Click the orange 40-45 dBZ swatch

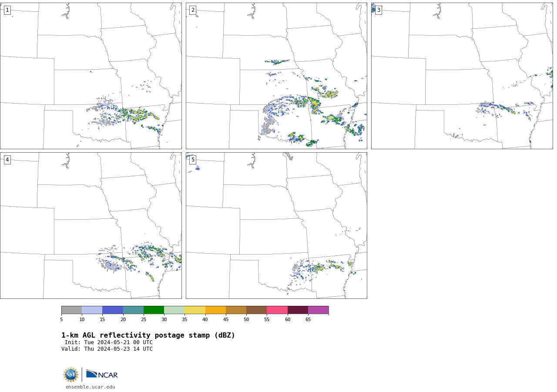(215, 310)
